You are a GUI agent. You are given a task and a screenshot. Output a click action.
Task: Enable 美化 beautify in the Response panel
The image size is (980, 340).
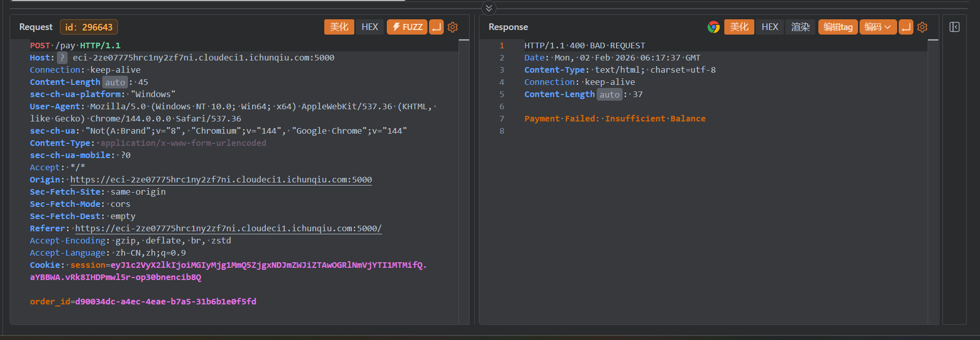coord(739,27)
